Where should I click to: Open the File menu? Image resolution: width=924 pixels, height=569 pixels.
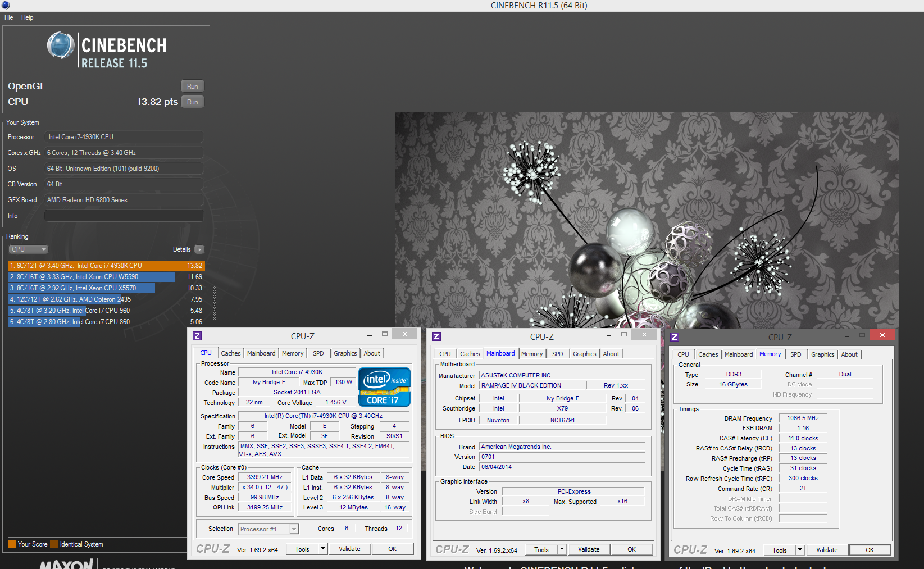[x=9, y=17]
